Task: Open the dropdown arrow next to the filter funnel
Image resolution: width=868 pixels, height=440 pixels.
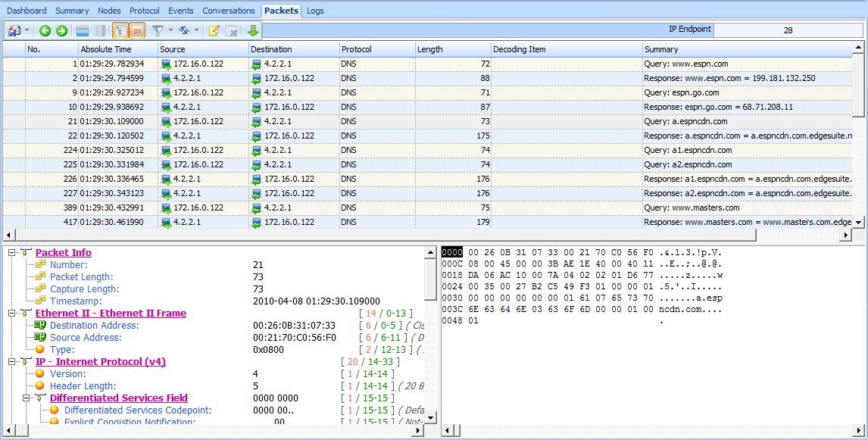Action: coord(170,31)
